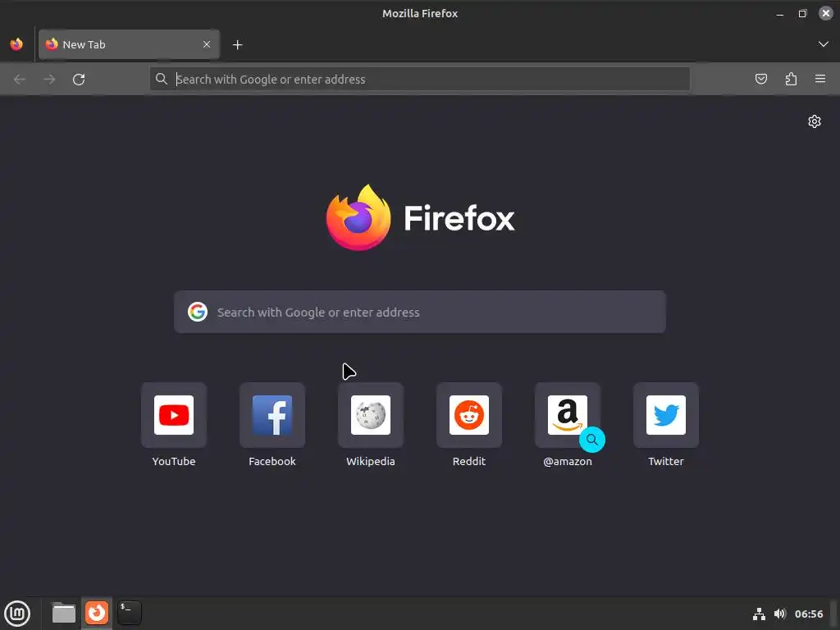
Task: Launch the terminal from taskbar
Action: point(130,613)
